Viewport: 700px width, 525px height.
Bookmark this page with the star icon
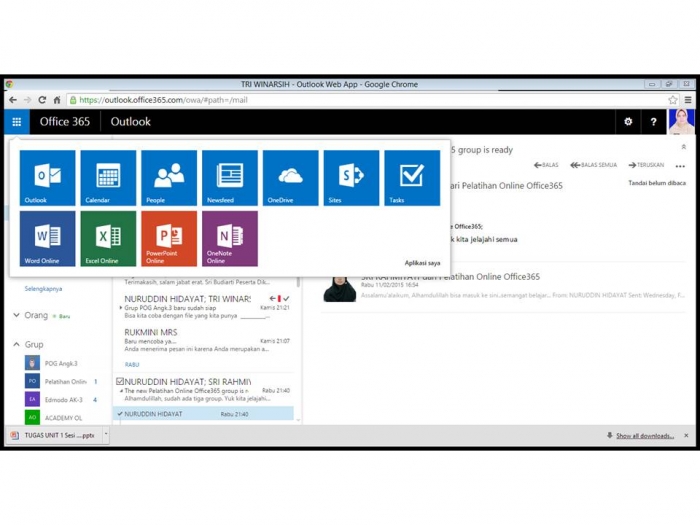(673, 100)
